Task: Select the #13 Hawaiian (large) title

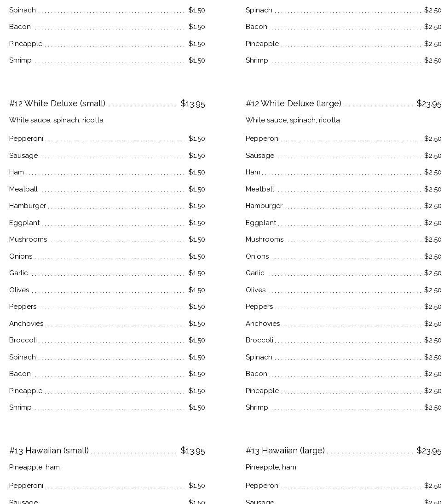Action: tap(285, 451)
